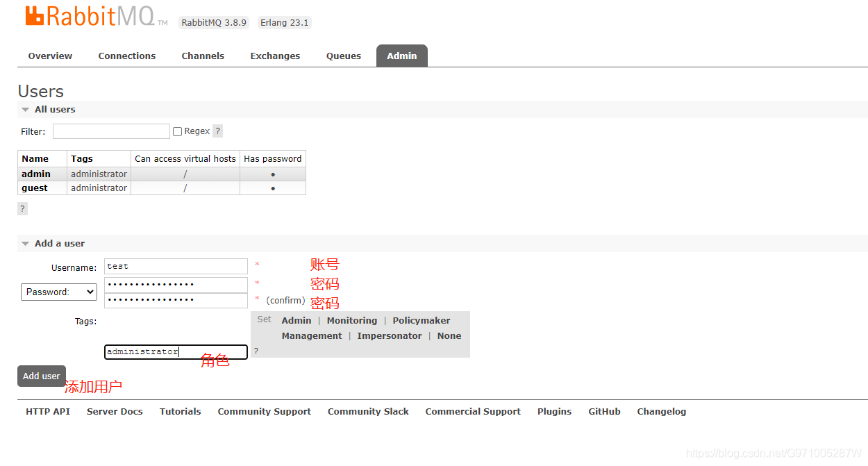
Task: Open the Server Docs link
Action: [x=115, y=411]
